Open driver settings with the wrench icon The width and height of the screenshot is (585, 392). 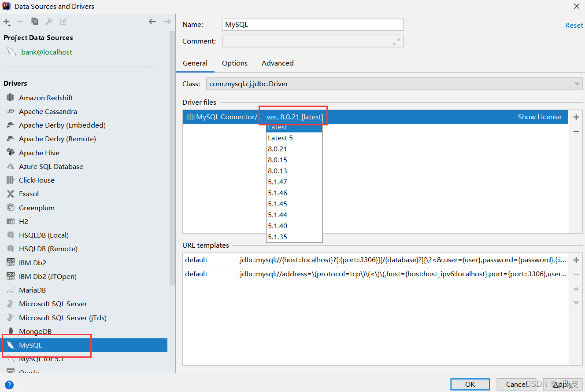click(x=49, y=21)
